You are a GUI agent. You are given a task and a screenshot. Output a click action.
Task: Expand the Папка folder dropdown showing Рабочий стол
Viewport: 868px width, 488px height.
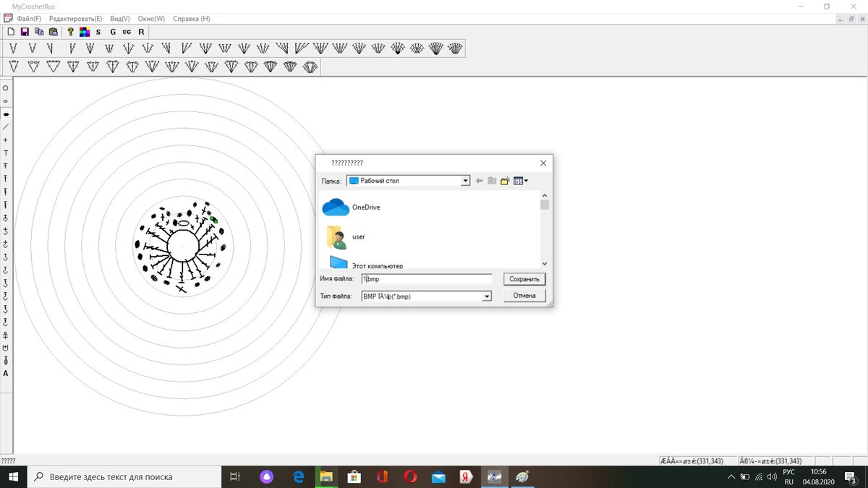[x=466, y=181]
